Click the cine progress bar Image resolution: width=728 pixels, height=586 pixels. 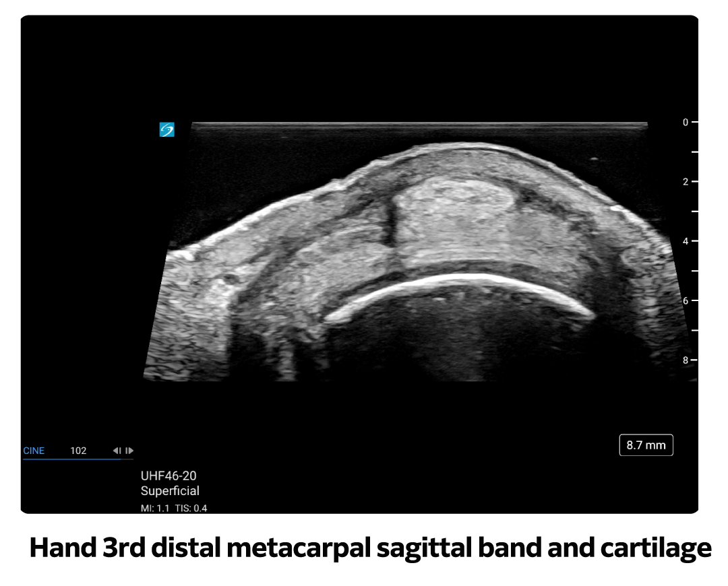78,459
